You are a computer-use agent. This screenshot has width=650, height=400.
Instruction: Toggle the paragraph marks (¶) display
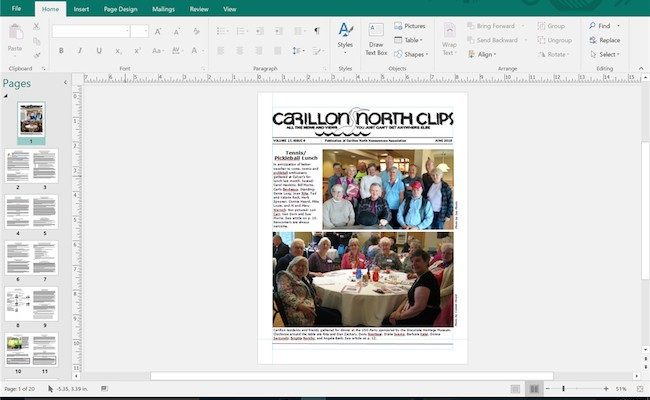point(317,31)
